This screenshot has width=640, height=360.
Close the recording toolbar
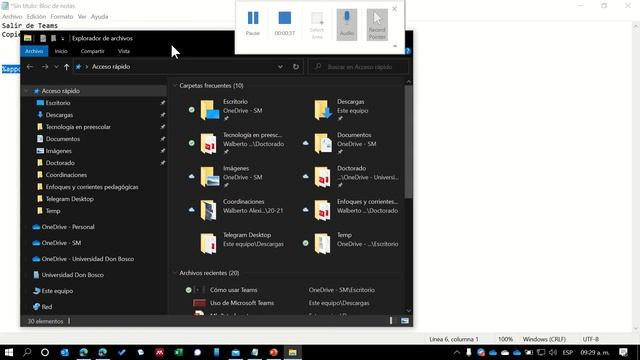pyautogui.click(x=394, y=9)
